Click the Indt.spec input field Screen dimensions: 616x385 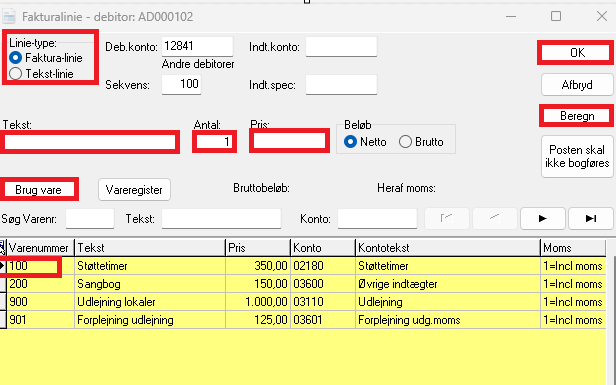[x=341, y=84]
